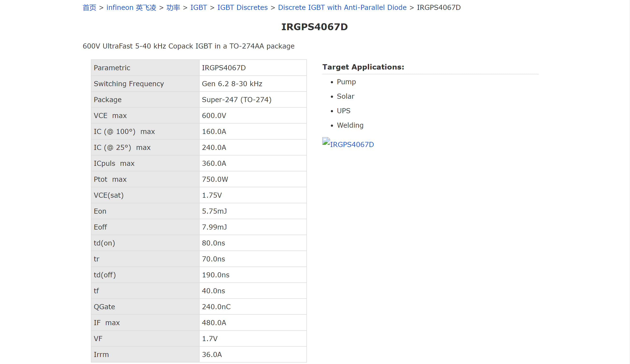630x364 pixels.
Task: Open the 首页 breadcrumb link
Action: coord(89,7)
